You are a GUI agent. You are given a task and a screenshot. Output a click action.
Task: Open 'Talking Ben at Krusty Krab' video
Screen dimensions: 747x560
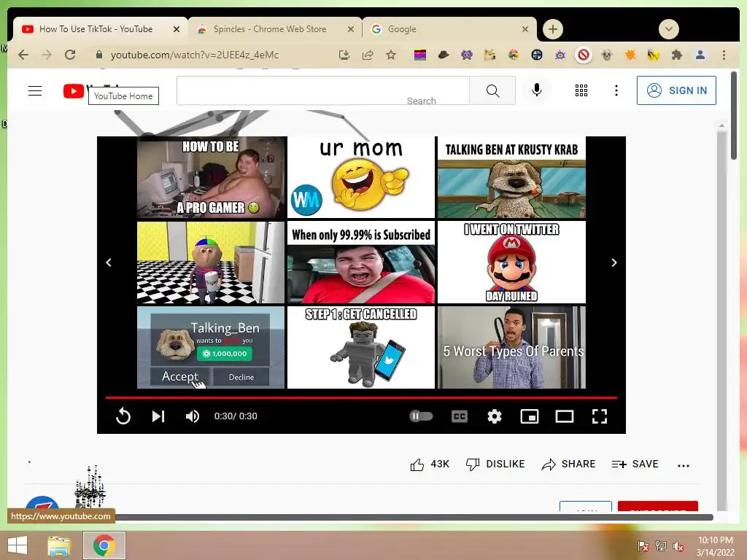(x=511, y=177)
